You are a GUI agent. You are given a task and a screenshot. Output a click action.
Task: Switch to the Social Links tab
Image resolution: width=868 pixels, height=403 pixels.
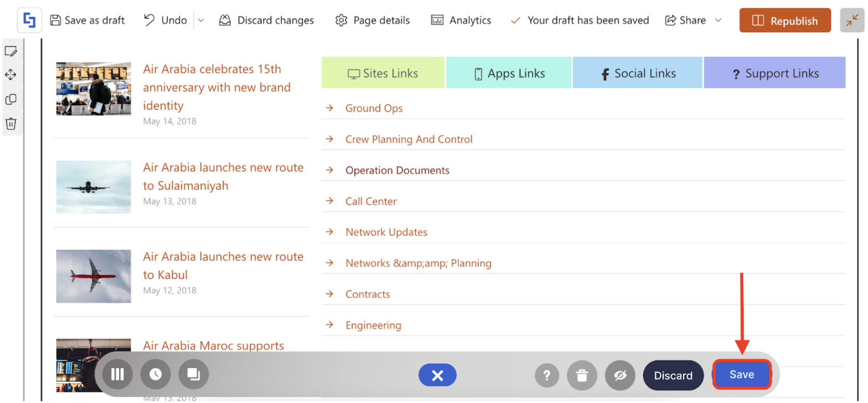click(x=637, y=73)
